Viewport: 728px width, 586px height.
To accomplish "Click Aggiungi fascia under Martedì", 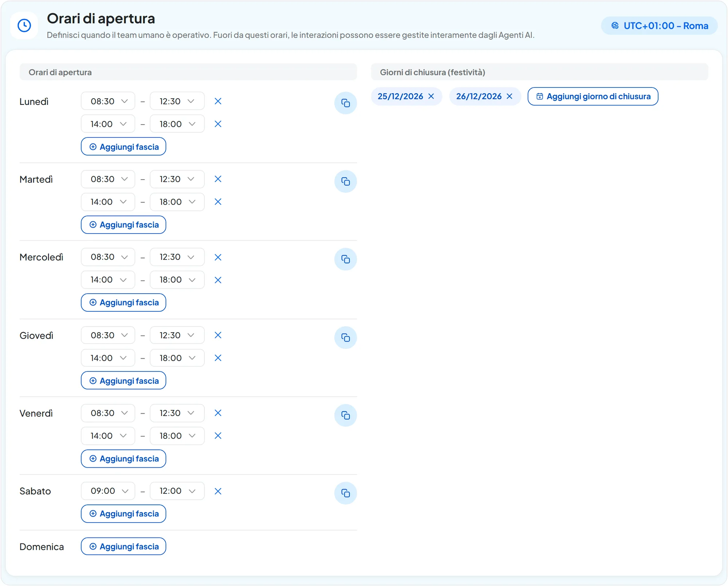I will [123, 225].
